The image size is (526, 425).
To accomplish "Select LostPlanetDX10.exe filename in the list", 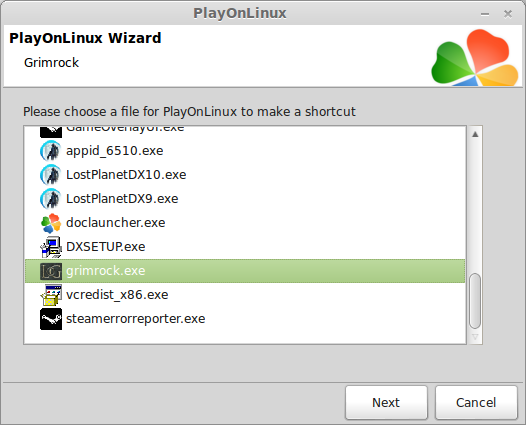I will coord(126,175).
